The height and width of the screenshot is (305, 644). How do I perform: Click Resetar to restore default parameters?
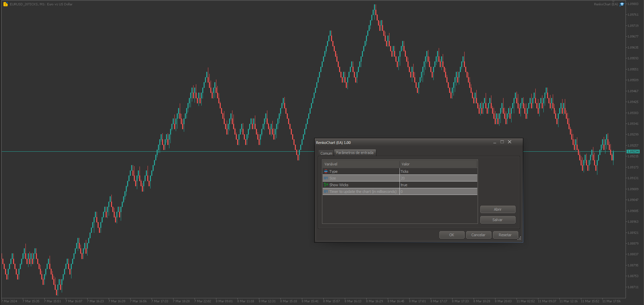pos(505,235)
